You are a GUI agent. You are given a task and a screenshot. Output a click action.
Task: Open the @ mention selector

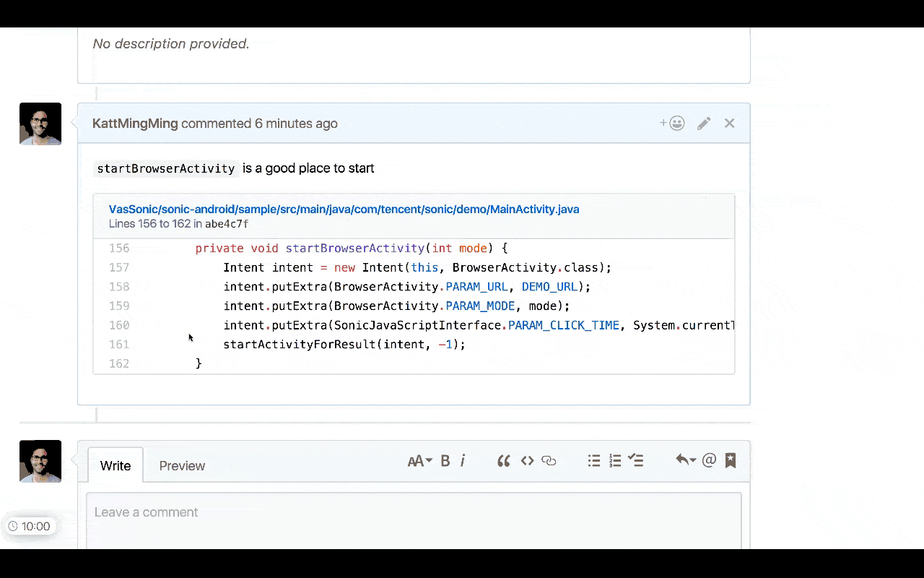coord(708,460)
